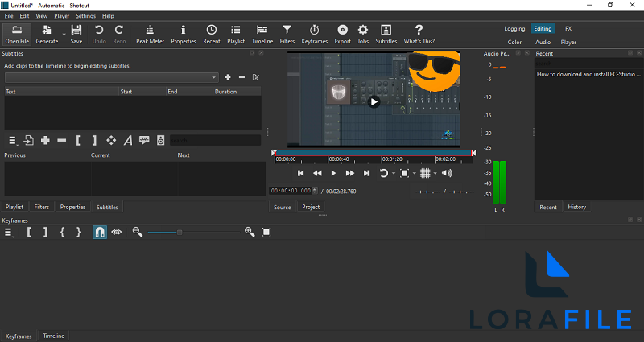
Task: Open the Generate dropdown arrow
Action: tap(64, 35)
